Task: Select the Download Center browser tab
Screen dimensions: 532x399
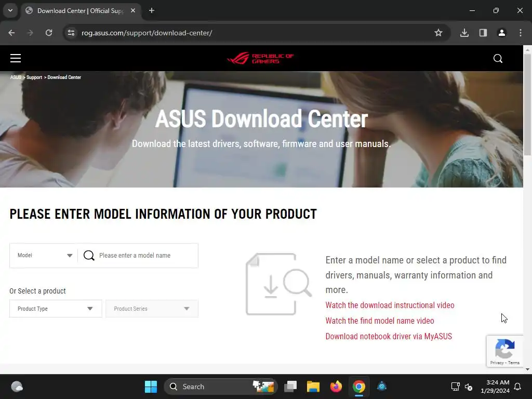Action: click(x=80, y=11)
